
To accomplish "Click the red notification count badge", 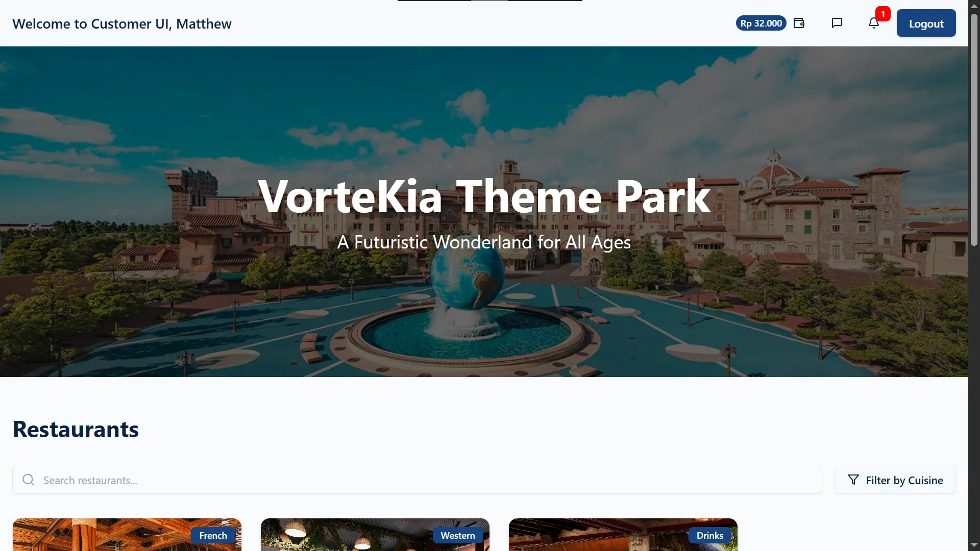I will [x=883, y=14].
